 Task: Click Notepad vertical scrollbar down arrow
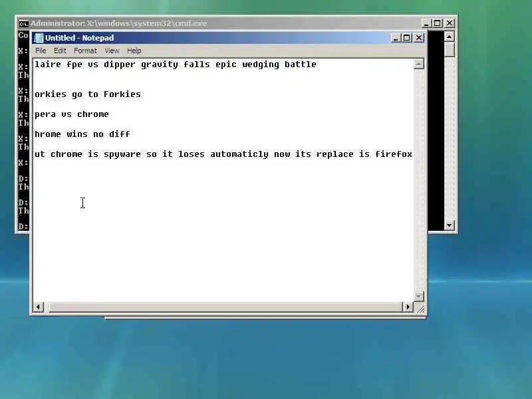coord(419,296)
